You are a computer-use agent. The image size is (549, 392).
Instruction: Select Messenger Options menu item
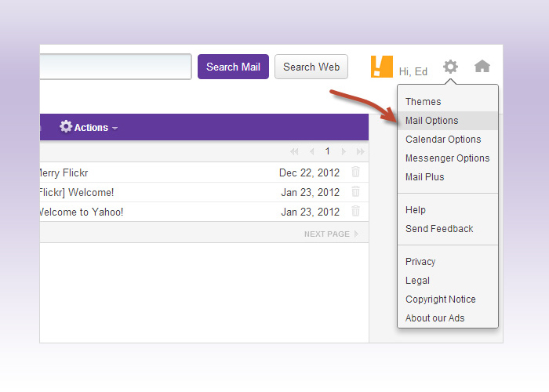coord(447,158)
